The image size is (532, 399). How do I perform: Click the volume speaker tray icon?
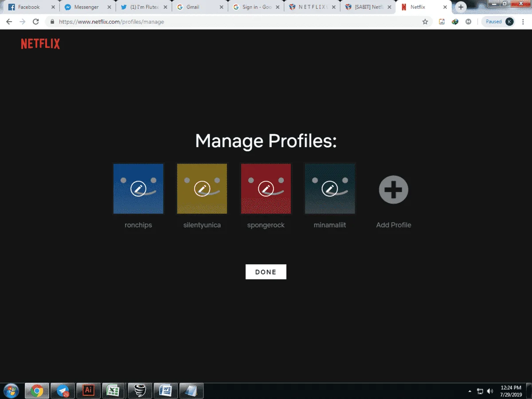490,391
